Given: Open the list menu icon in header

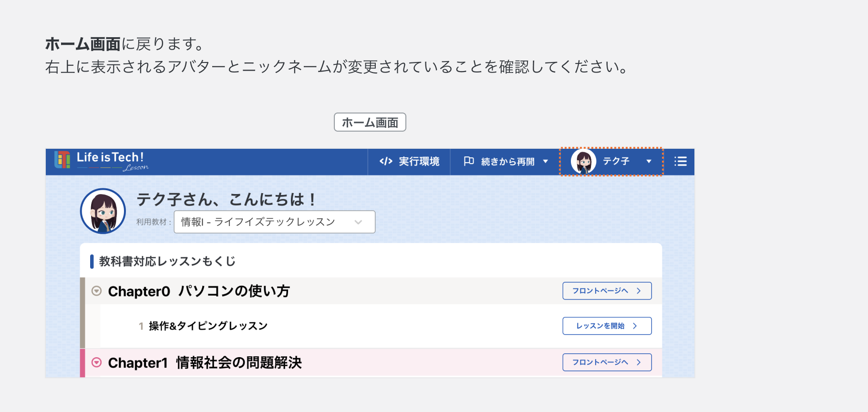Looking at the screenshot, I should (681, 162).
